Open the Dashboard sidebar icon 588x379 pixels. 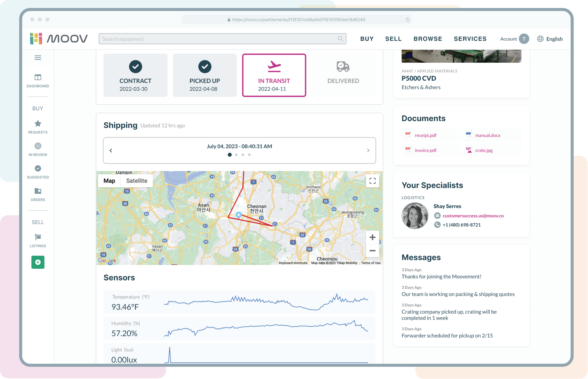(x=38, y=77)
